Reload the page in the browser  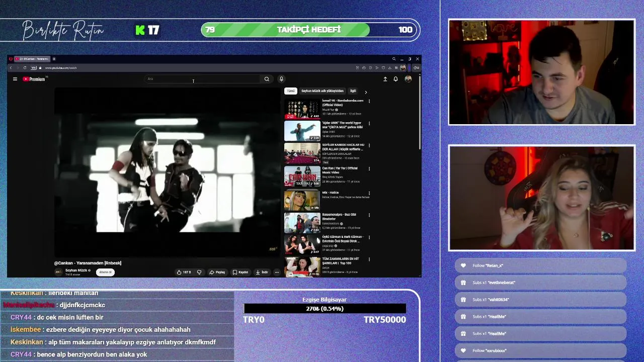click(x=25, y=68)
